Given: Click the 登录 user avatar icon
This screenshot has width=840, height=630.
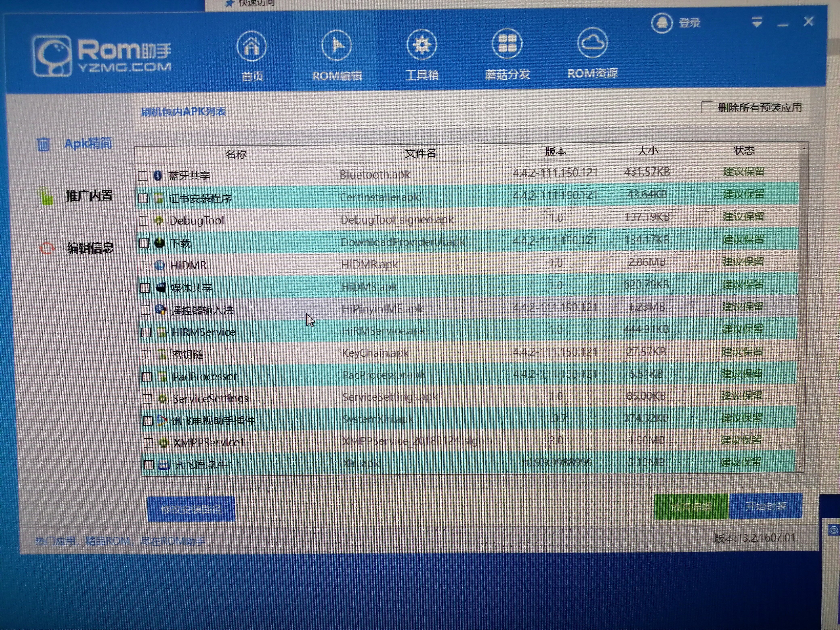Looking at the screenshot, I should [x=661, y=23].
